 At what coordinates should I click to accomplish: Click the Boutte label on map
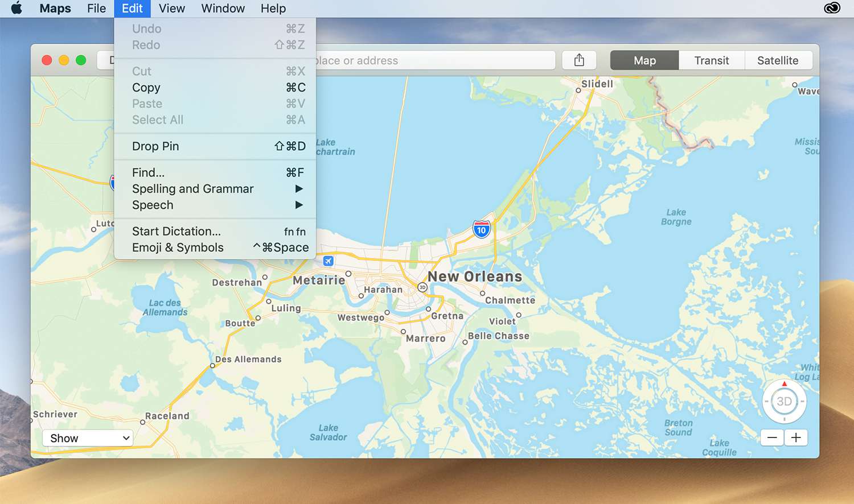pos(240,323)
